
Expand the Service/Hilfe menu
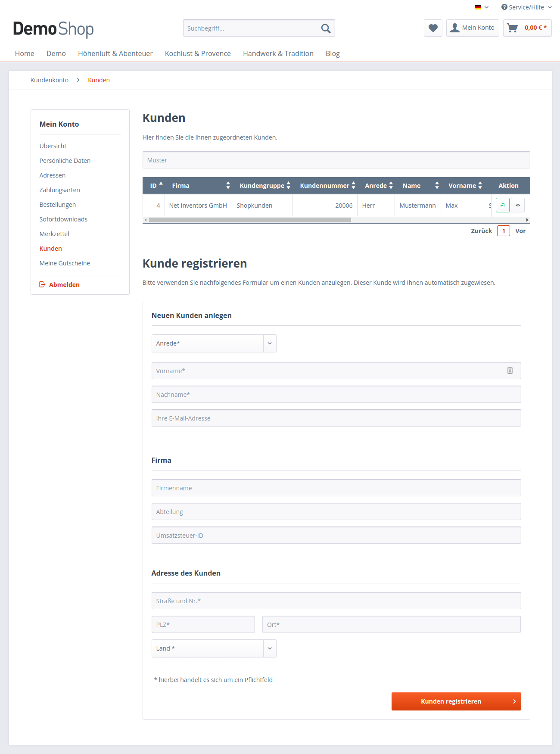coord(526,7)
